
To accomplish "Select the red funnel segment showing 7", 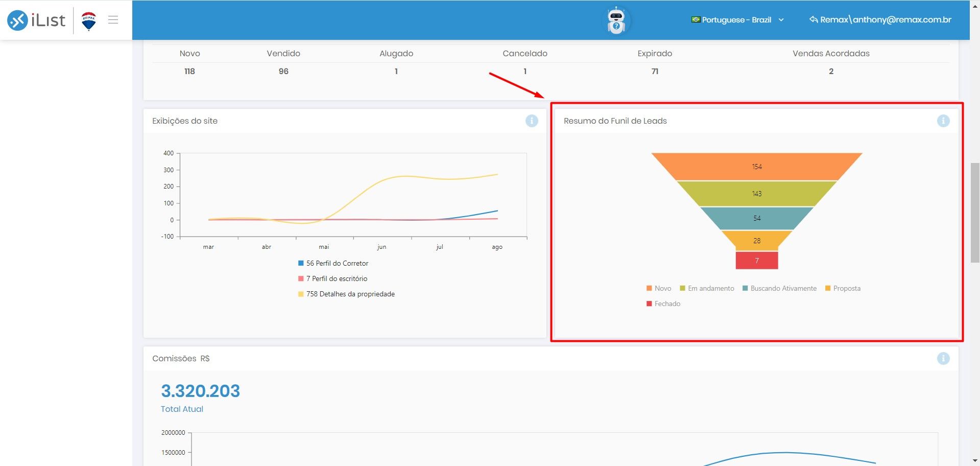I will [x=757, y=261].
